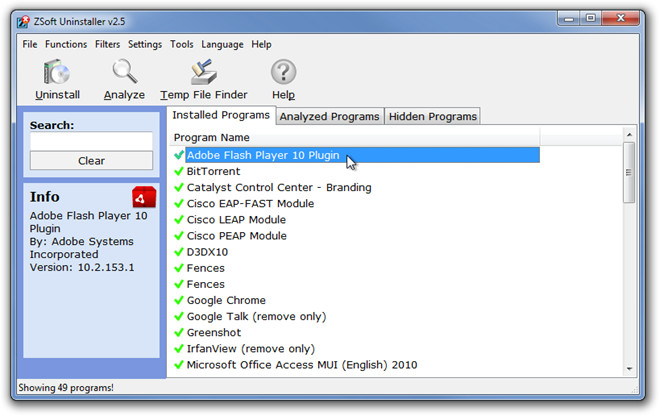
Task: Sort by the Program Name column header
Action: point(355,137)
